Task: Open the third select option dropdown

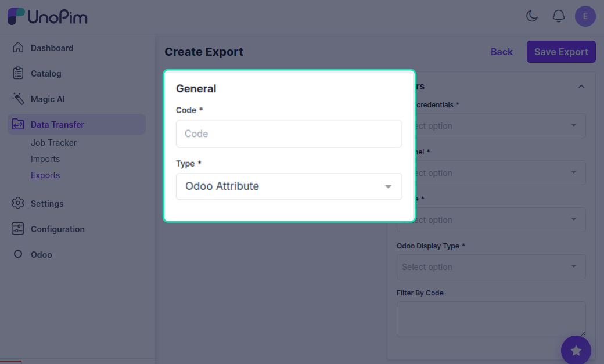Action: pyautogui.click(x=491, y=219)
